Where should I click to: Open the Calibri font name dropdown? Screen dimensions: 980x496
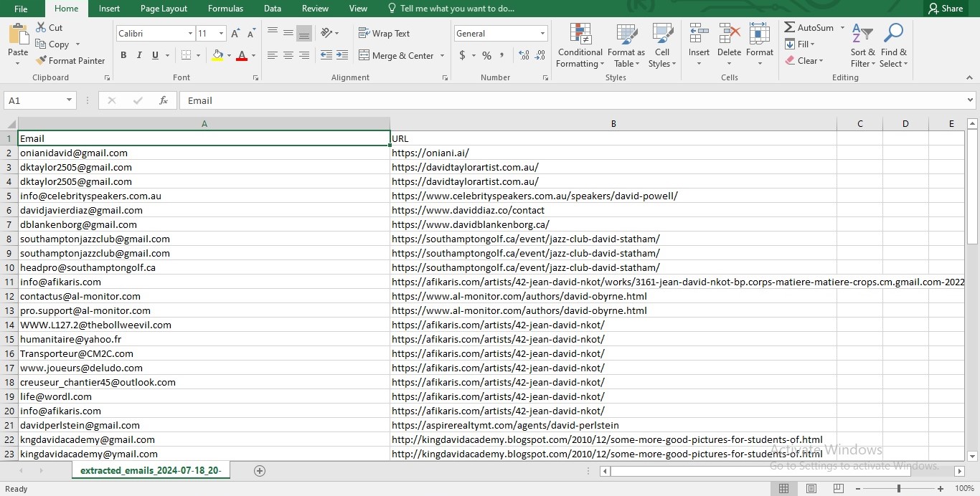coord(190,34)
